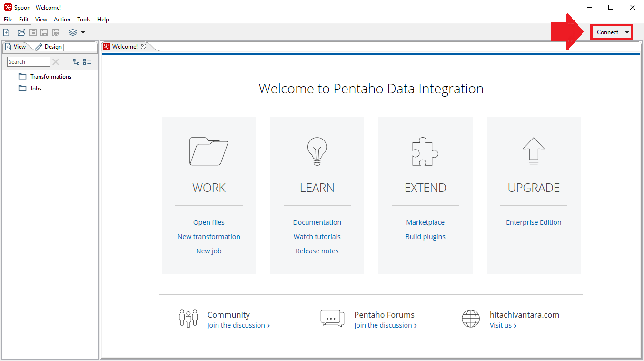This screenshot has height=361, width=644.
Task: Clear the search with the X icon
Action: 56,62
